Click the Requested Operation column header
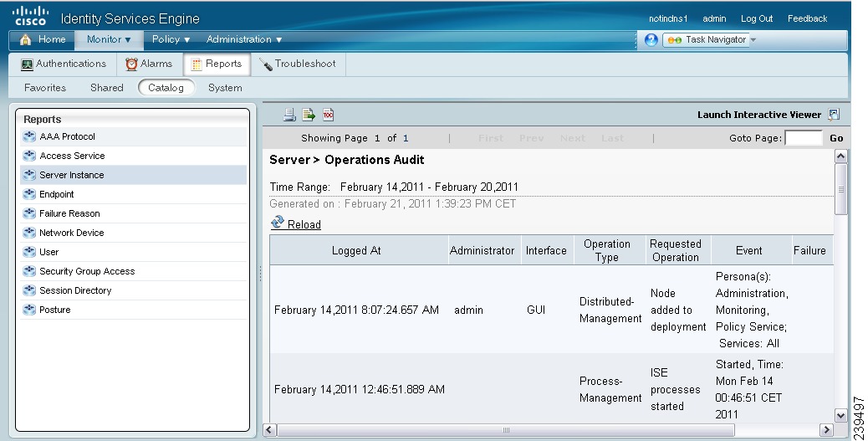Image resolution: width=868 pixels, height=441 pixels. pos(676,250)
